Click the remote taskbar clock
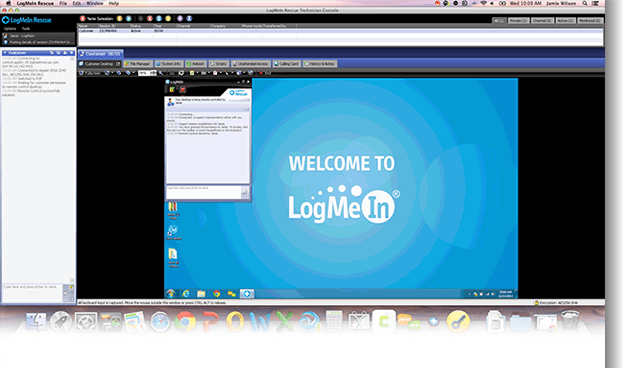 click(505, 294)
